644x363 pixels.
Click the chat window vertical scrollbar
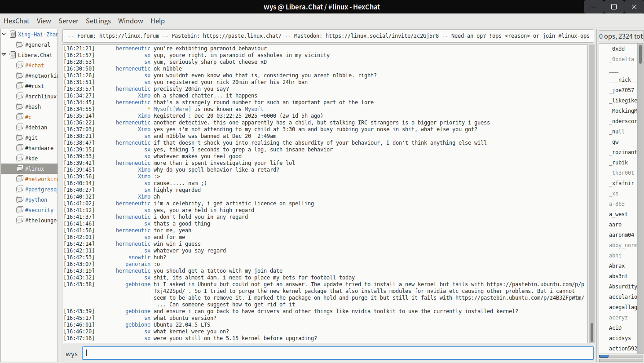click(591, 193)
